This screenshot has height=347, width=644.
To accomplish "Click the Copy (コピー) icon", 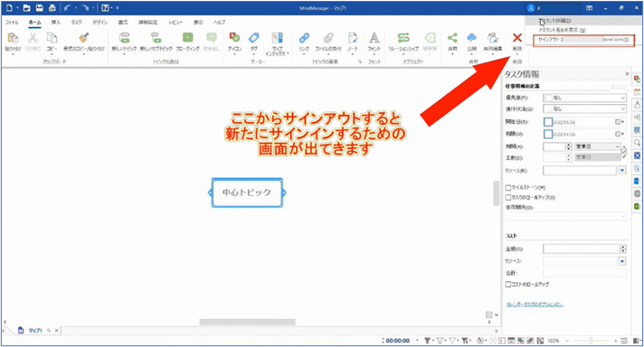I will (x=52, y=38).
